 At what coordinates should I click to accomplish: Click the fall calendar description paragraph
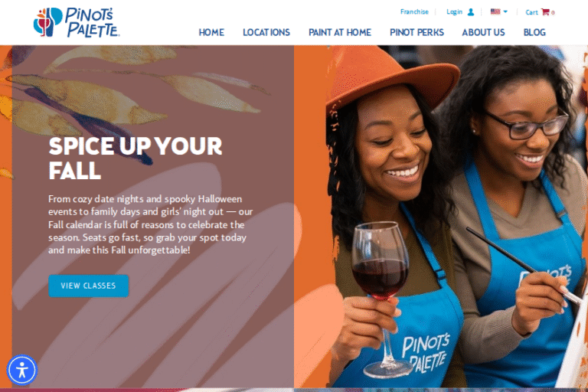150,224
